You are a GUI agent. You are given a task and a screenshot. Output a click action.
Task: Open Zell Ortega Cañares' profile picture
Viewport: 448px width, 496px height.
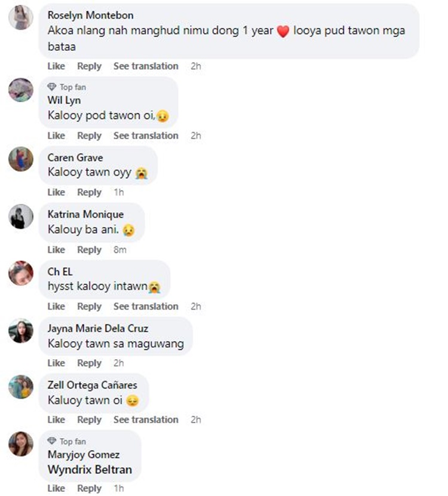coord(21,387)
